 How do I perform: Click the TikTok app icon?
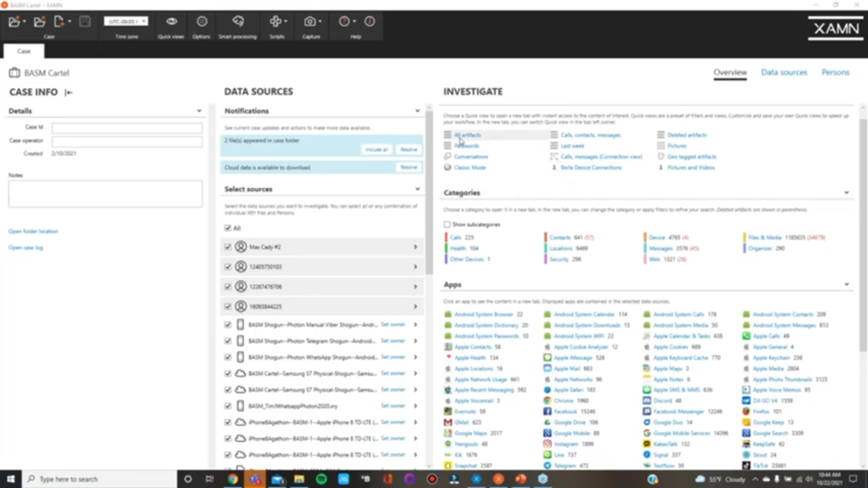(x=746, y=465)
